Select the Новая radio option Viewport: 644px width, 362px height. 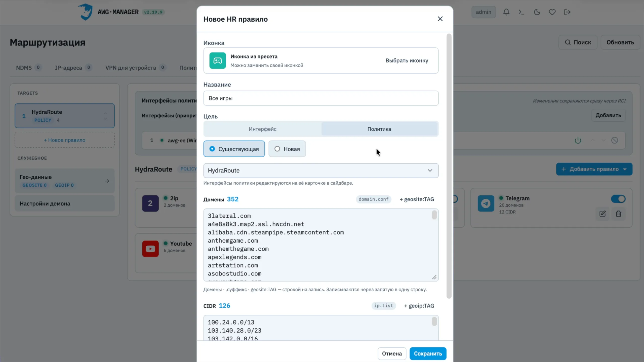[287, 149]
